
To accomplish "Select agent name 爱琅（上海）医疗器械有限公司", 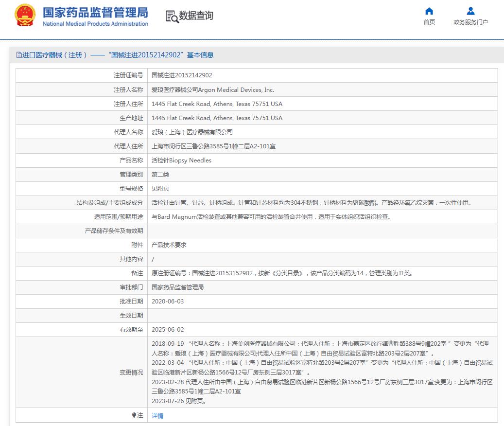I will click(192, 132).
